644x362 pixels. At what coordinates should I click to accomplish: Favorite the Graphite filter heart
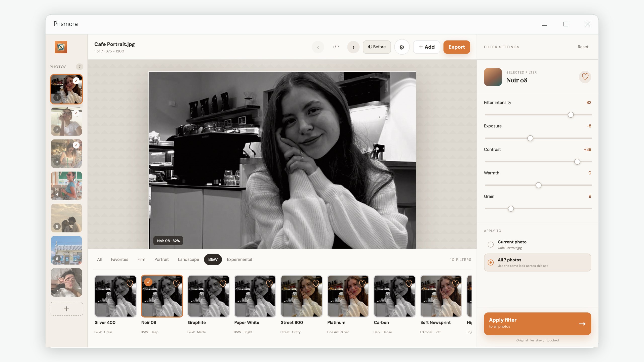223,284
